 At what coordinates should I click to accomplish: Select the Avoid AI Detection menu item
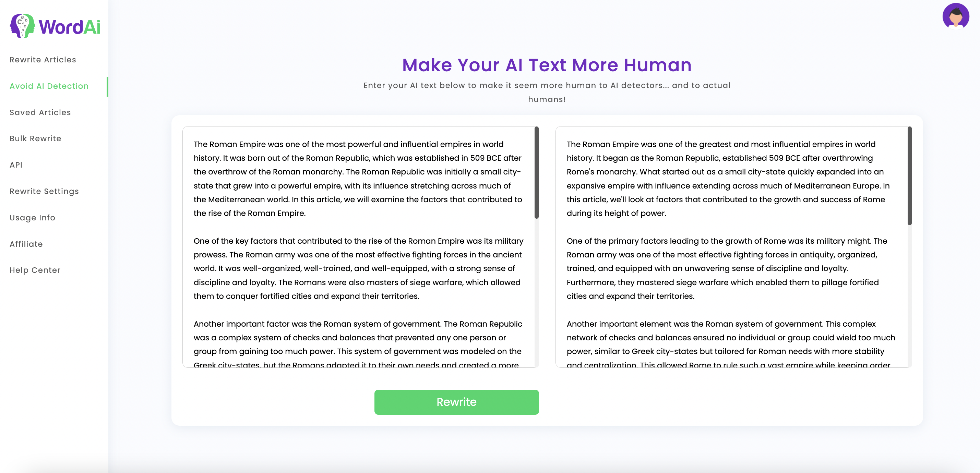click(49, 86)
